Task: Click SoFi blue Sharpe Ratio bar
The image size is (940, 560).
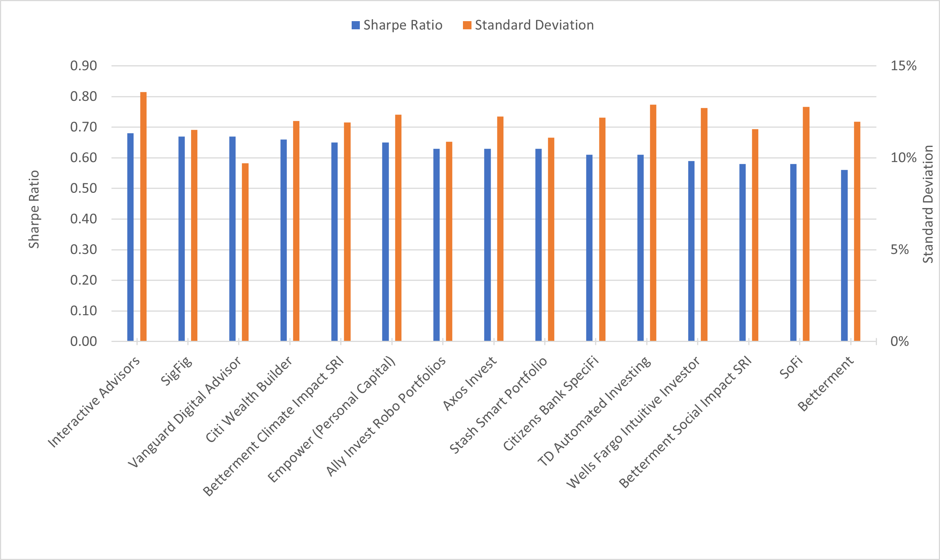Action: point(793,253)
